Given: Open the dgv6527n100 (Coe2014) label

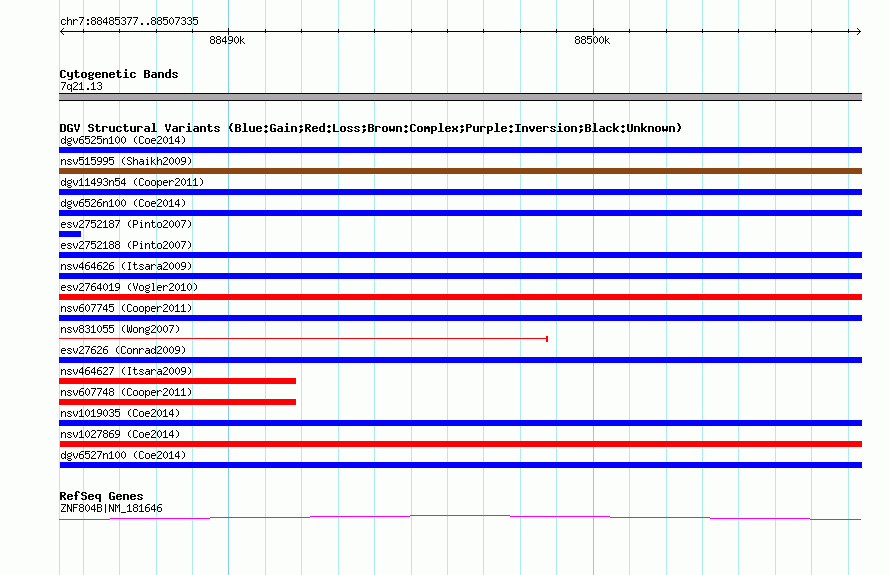Looking at the screenshot, I should pos(123,455).
